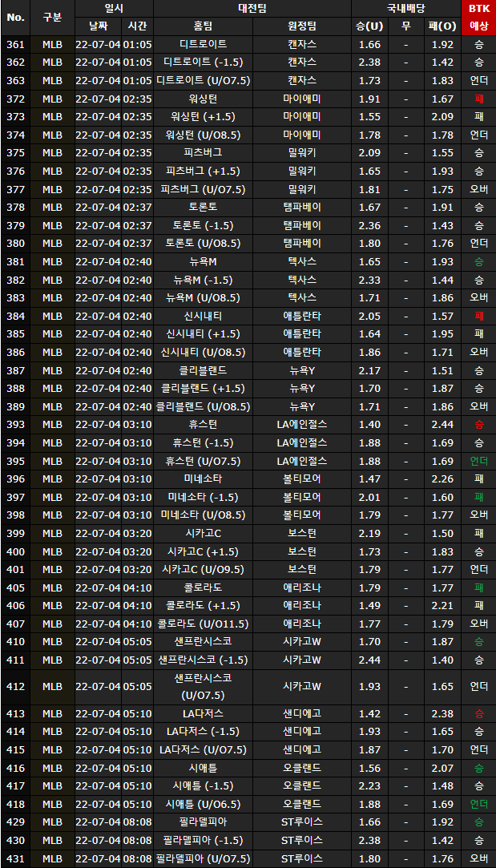Click the red 승 prediction in row 413

pos(479,713)
